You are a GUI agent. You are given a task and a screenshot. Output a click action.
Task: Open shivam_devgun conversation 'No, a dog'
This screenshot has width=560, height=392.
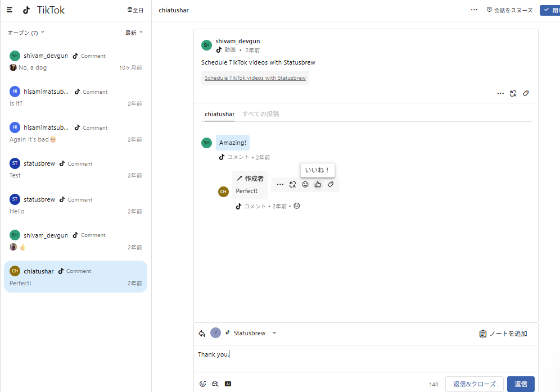tap(76, 61)
